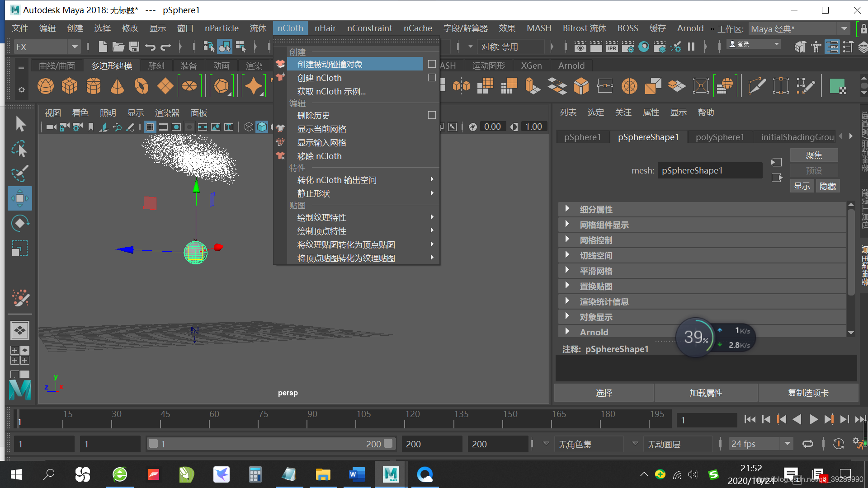Open options box for 创建 nCloth
This screenshot has width=868, height=488.
point(432,78)
